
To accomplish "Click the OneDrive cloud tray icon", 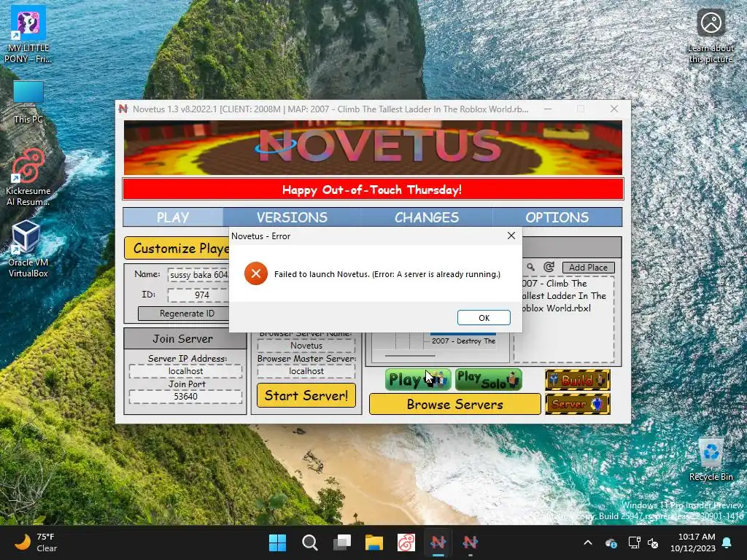I will [x=611, y=542].
